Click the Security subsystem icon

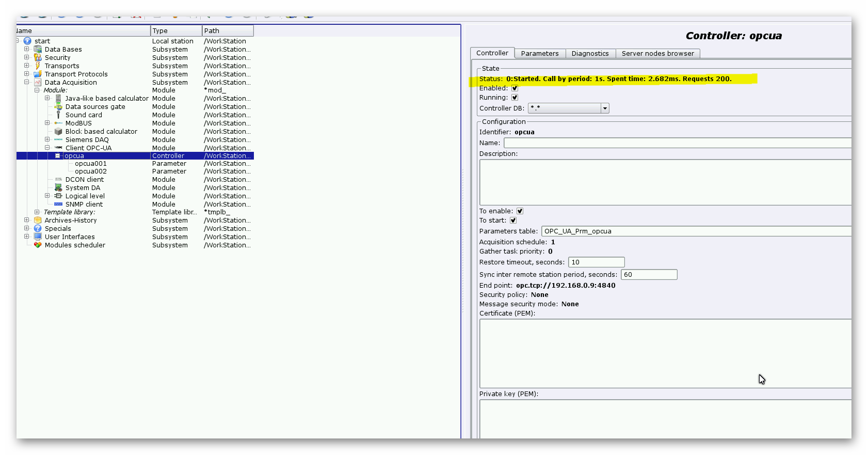38,58
